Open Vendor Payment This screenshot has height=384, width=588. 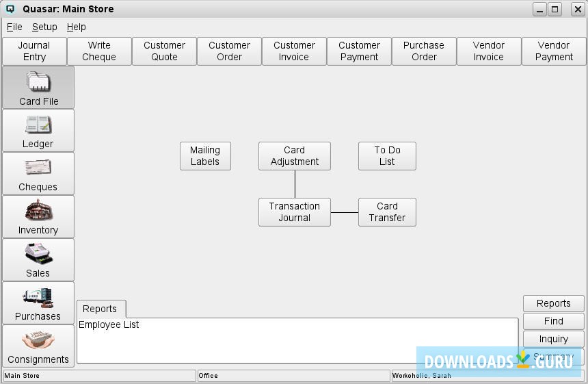(x=554, y=51)
